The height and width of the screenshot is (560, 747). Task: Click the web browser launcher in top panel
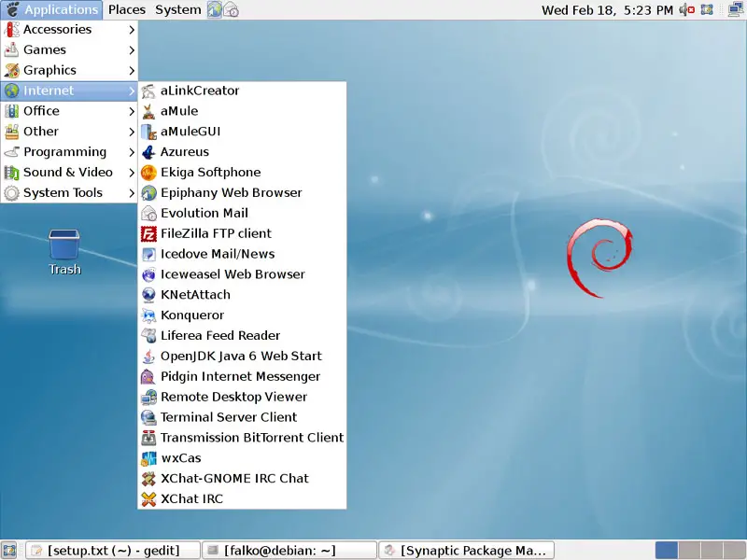click(x=215, y=9)
